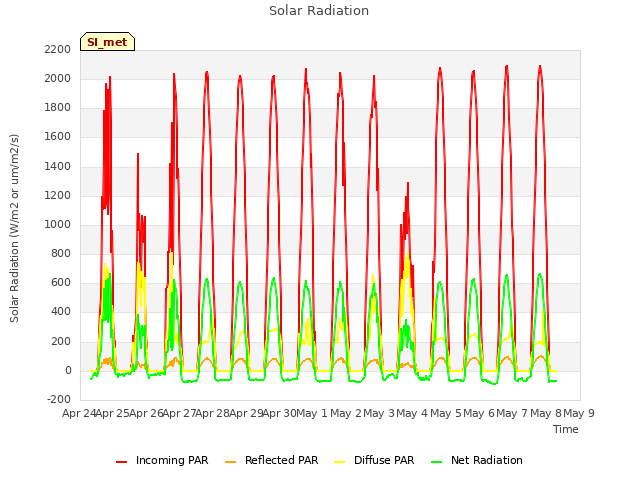Click the 1800 y-axis tick label
This screenshot has width=640, height=480.
pyautogui.click(x=58, y=108)
